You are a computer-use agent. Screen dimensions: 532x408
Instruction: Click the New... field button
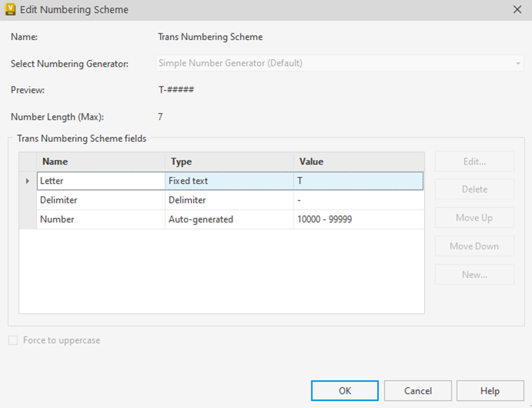tap(474, 274)
